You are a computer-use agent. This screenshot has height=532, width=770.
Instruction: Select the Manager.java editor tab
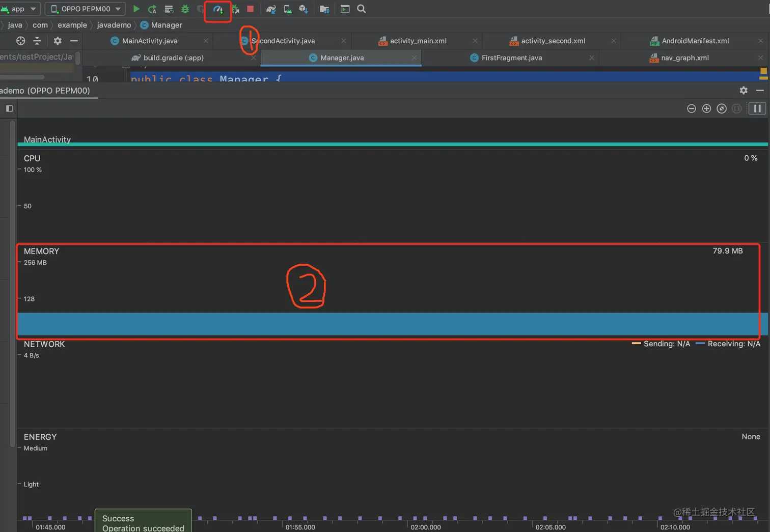click(x=342, y=58)
